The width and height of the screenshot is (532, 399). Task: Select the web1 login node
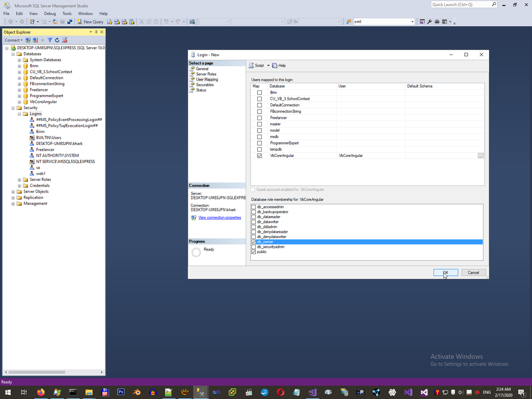[x=40, y=173]
